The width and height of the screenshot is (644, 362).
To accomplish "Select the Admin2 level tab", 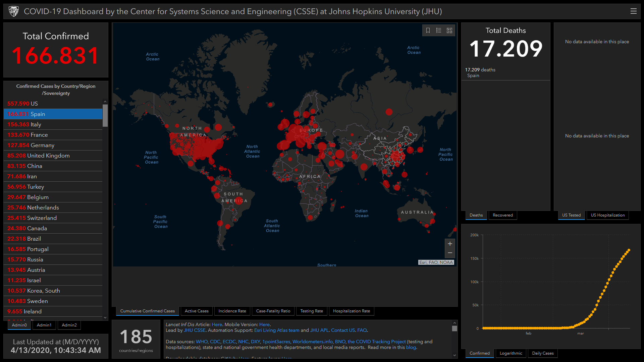I will (x=69, y=325).
